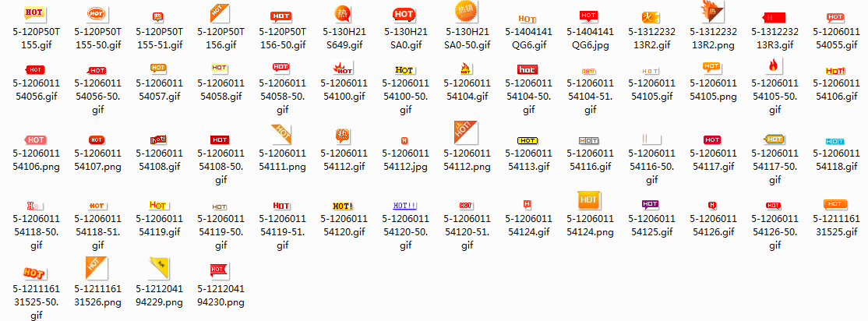Select the starburst badge 5-130H21SA0-50.gif
This screenshot has width=868, height=321.
coord(465,12)
